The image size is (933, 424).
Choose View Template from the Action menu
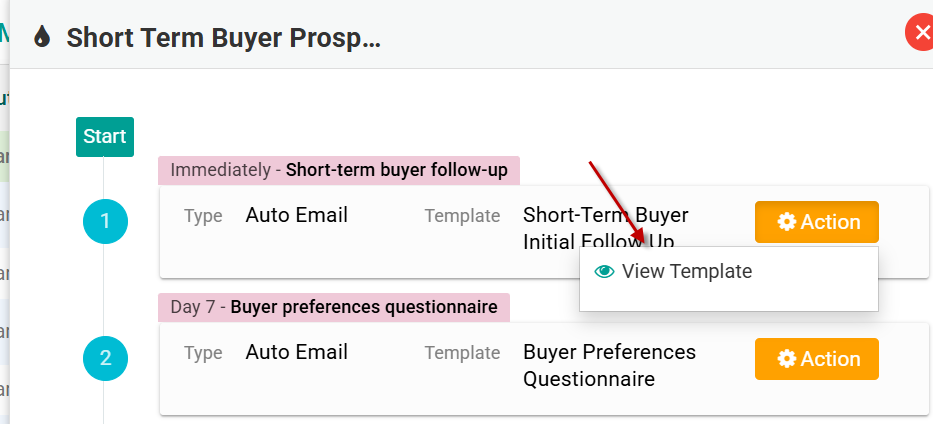pyautogui.click(x=686, y=271)
